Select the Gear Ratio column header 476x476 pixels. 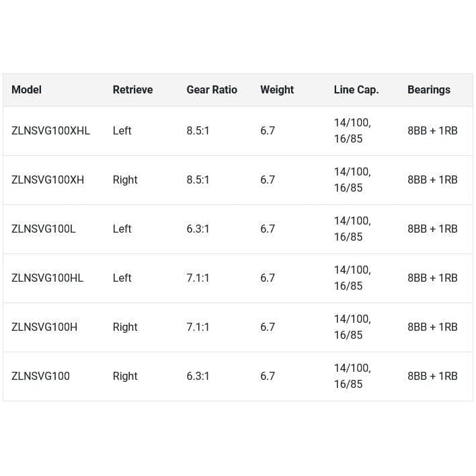point(212,89)
